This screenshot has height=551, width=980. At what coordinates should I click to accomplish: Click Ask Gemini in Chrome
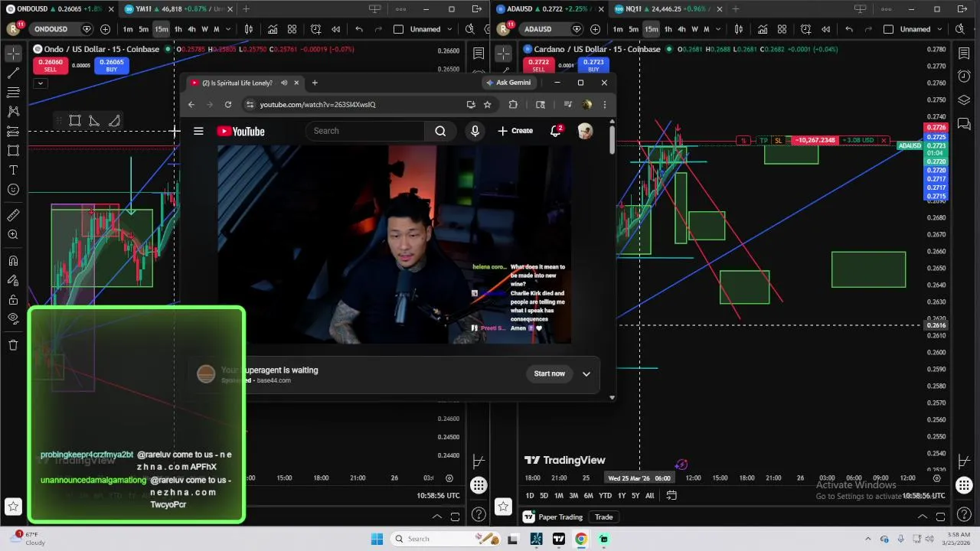508,83
